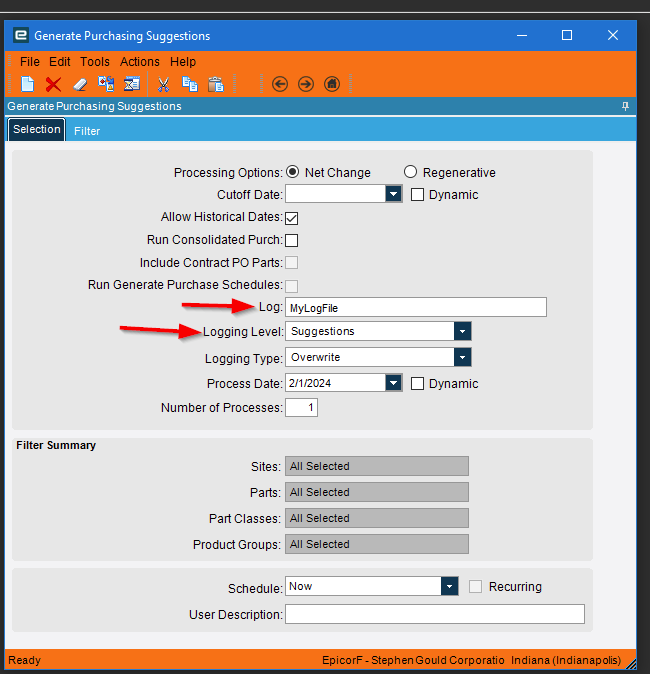Toggle Dynamic checkbox next to Process Date
This screenshot has width=650, height=674.
417,383
